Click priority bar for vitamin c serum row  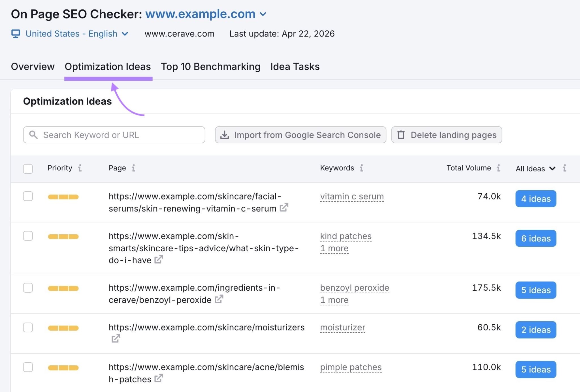(x=63, y=197)
